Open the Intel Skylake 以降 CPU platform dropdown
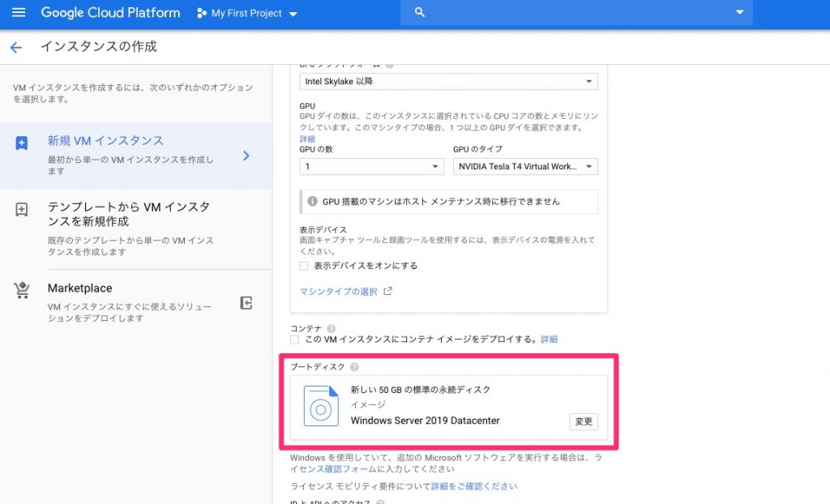Screen dimensions: 830x504 coord(448,81)
